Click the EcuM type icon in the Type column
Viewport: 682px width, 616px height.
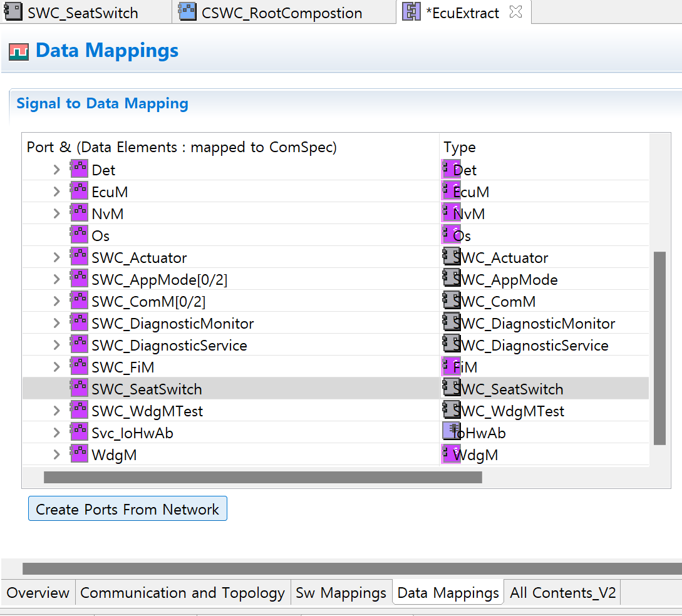(451, 191)
